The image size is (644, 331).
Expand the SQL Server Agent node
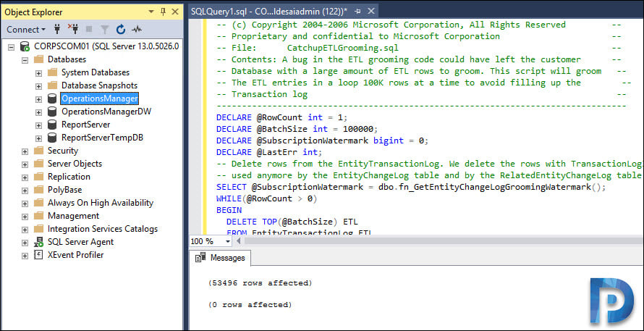pos(25,243)
